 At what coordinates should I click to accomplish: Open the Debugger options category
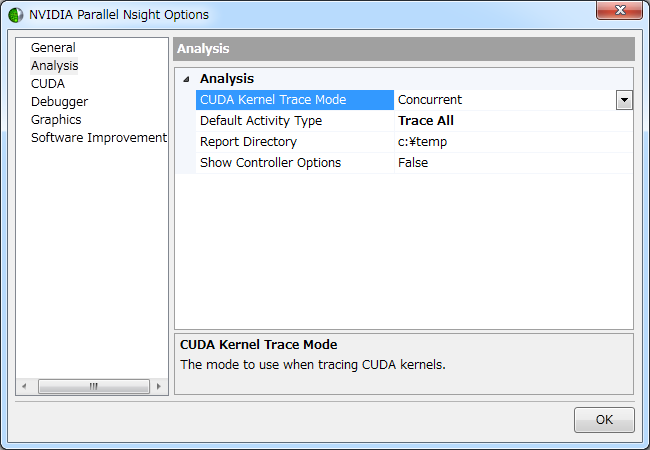pyautogui.click(x=59, y=101)
